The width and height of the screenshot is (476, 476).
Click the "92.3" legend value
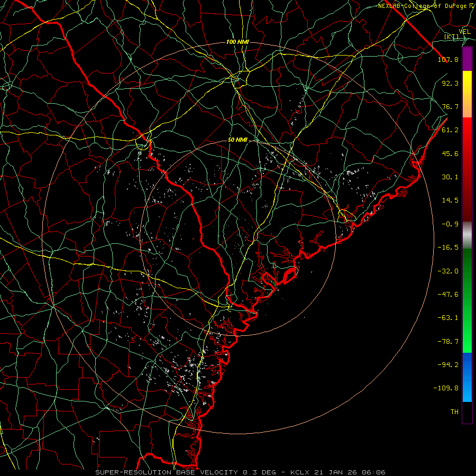coord(450,83)
